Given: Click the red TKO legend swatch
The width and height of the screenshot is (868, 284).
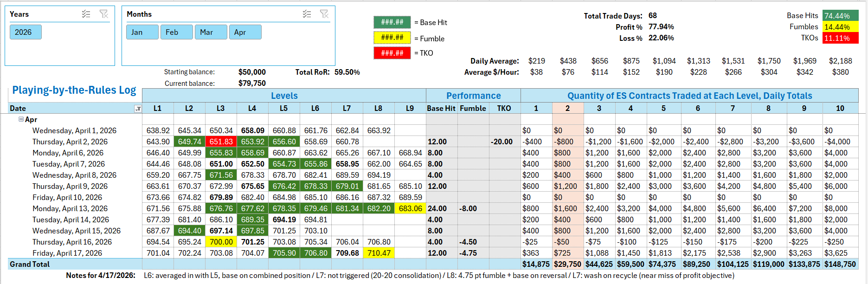Looking at the screenshot, I should point(392,53).
